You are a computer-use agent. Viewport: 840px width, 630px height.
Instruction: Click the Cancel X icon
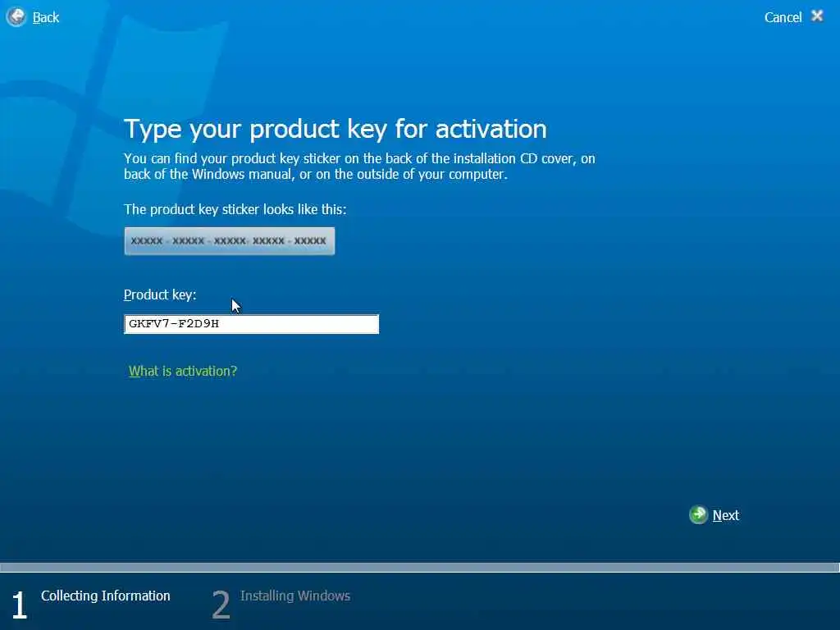[x=817, y=16]
